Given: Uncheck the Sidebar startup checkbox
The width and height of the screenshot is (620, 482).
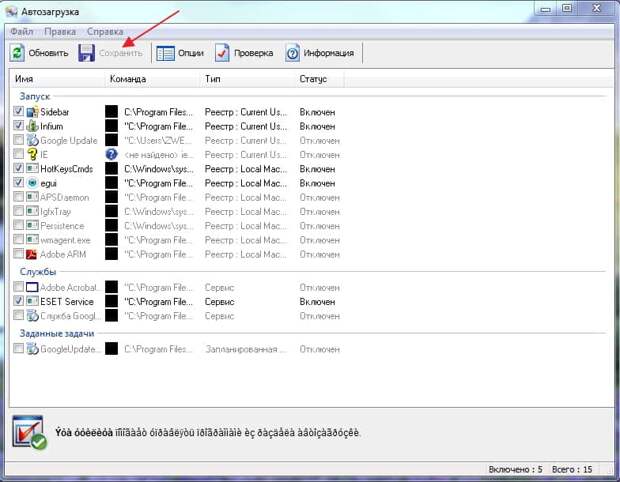Looking at the screenshot, I should (18, 111).
